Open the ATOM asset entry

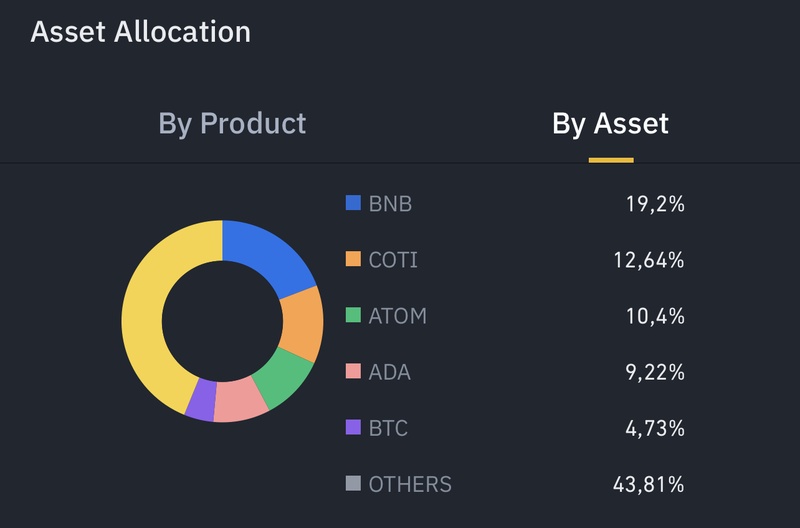click(x=397, y=316)
